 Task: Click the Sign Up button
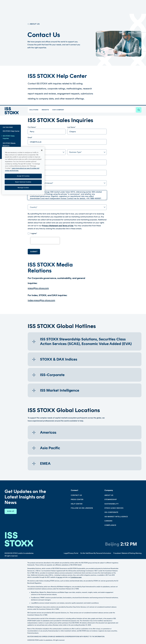[x=10, y=511]
